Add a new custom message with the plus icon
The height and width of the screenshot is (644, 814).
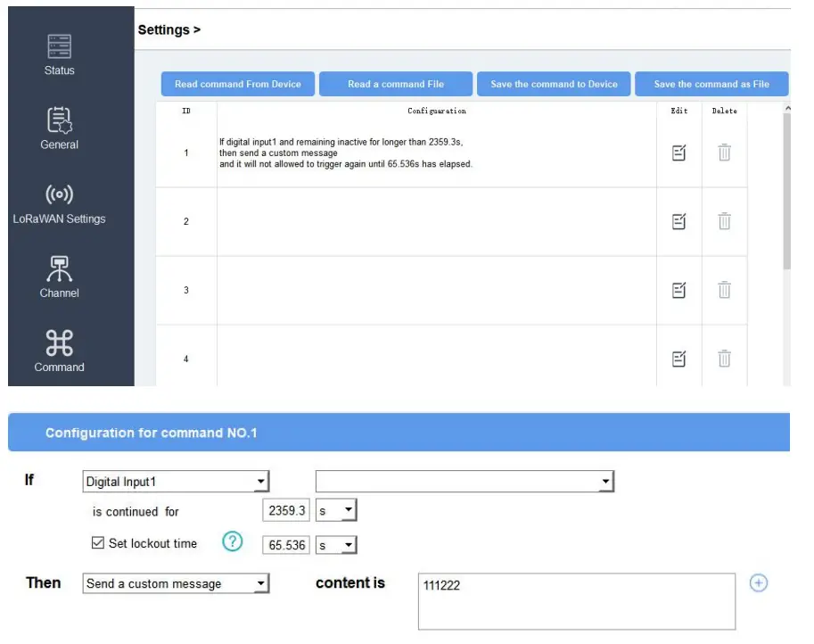click(x=758, y=582)
